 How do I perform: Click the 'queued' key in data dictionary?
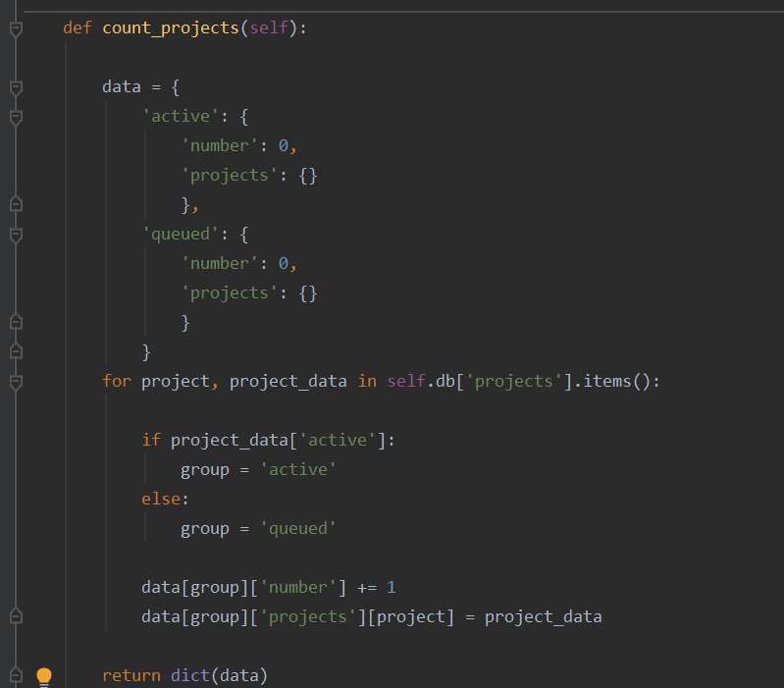coord(180,234)
